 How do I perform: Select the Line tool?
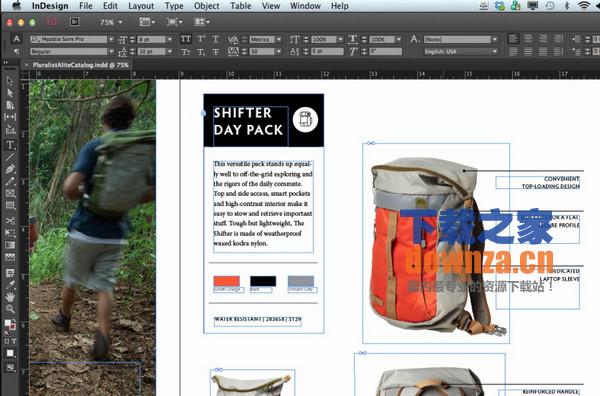(10, 157)
